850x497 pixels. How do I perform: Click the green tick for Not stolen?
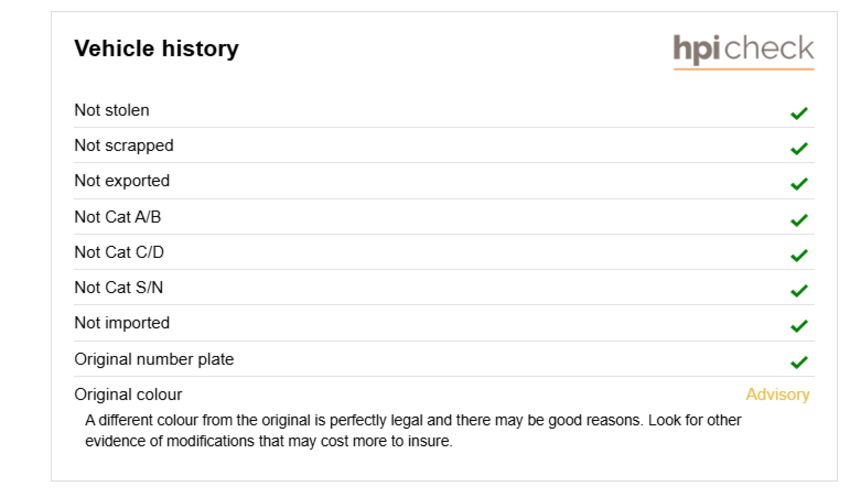(799, 113)
